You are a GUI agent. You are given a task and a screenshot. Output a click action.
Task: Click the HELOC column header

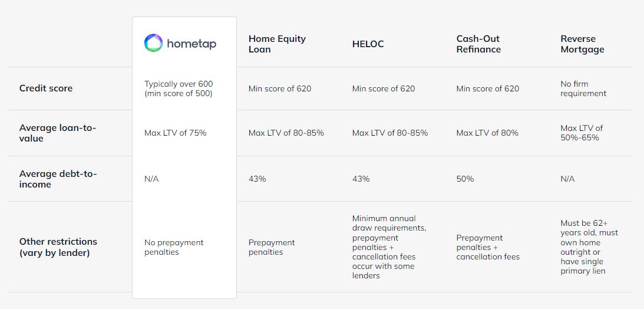368,44
